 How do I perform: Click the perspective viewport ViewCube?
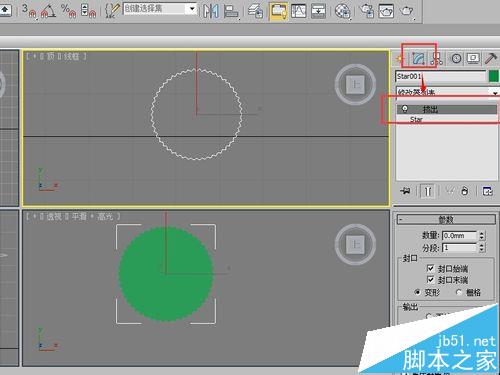tap(355, 244)
